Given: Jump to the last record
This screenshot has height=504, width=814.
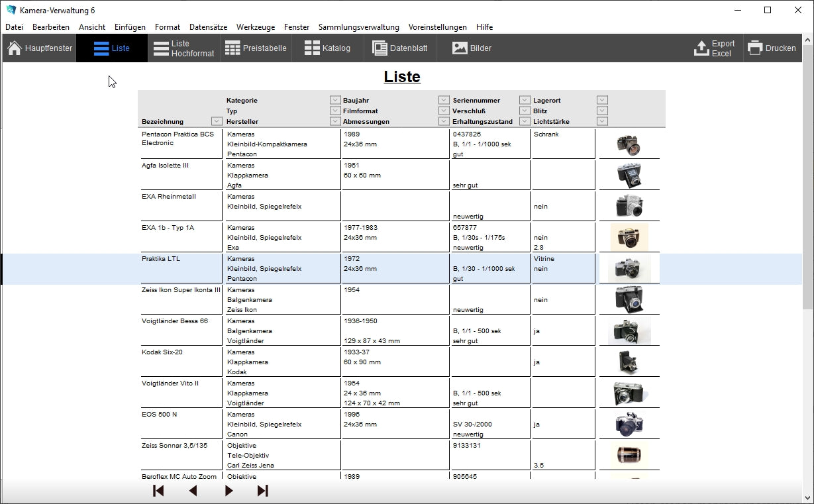Looking at the screenshot, I should click(x=263, y=491).
